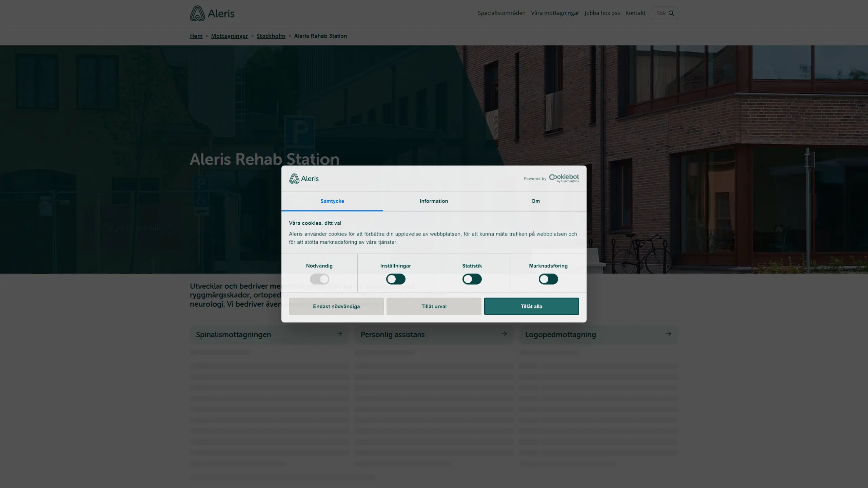
Task: Open Personlig assistans card title
Action: 393,334
